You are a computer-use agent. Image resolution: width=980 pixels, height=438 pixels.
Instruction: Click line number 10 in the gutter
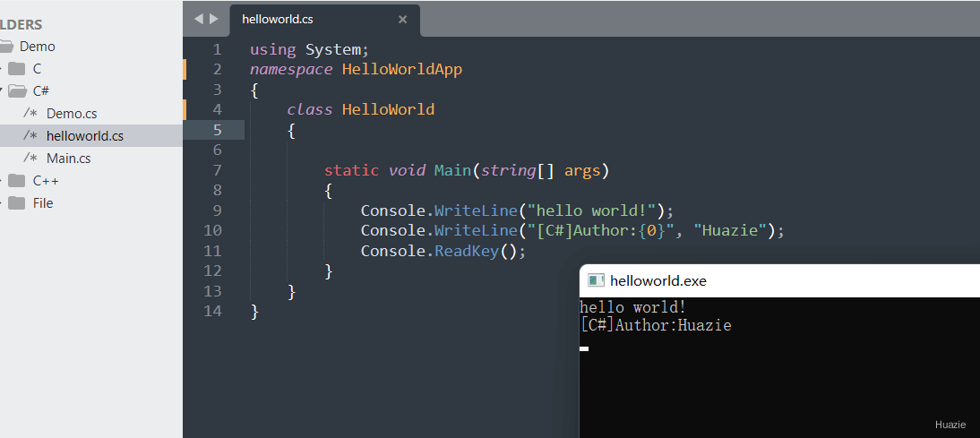tap(213, 230)
